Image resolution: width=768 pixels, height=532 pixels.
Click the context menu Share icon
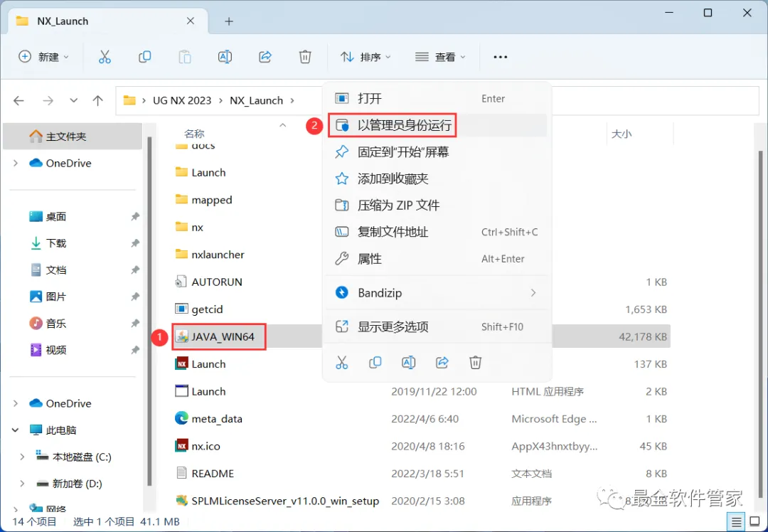click(x=442, y=363)
